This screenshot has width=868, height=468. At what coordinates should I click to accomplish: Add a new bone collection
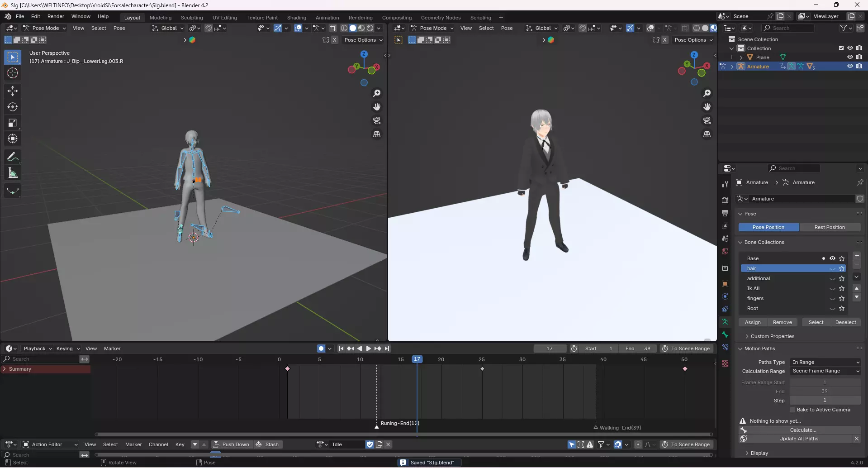[857, 256]
